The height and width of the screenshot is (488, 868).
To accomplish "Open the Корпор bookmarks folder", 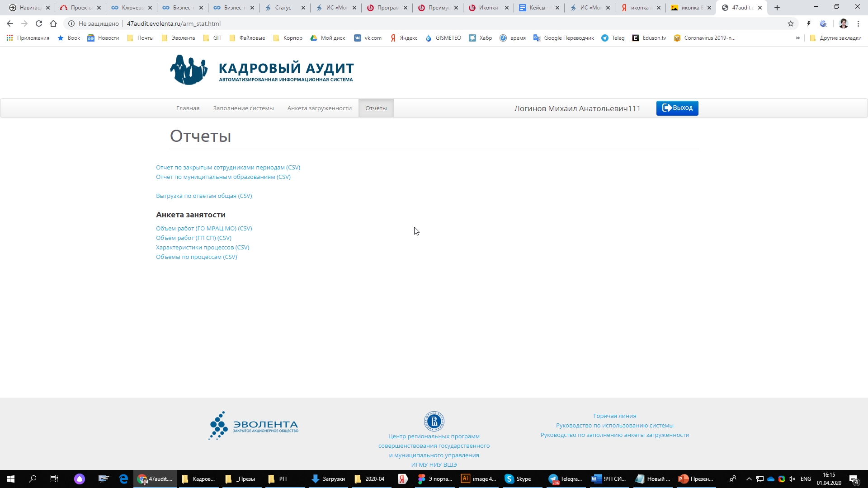I will [x=288, y=38].
